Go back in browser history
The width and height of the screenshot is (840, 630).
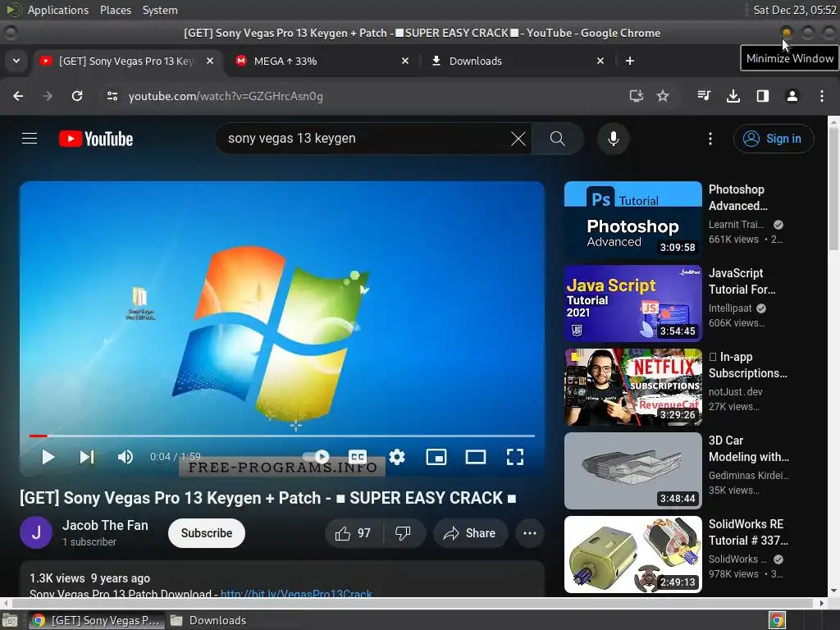(18, 97)
